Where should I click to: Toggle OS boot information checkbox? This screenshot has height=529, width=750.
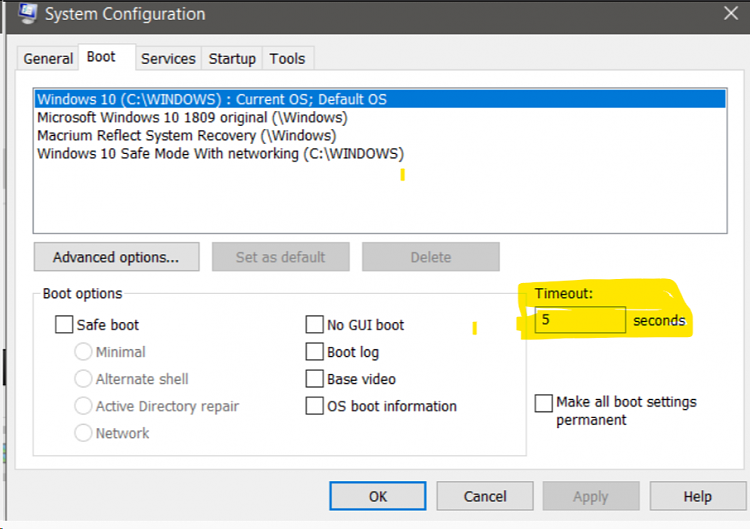point(314,406)
